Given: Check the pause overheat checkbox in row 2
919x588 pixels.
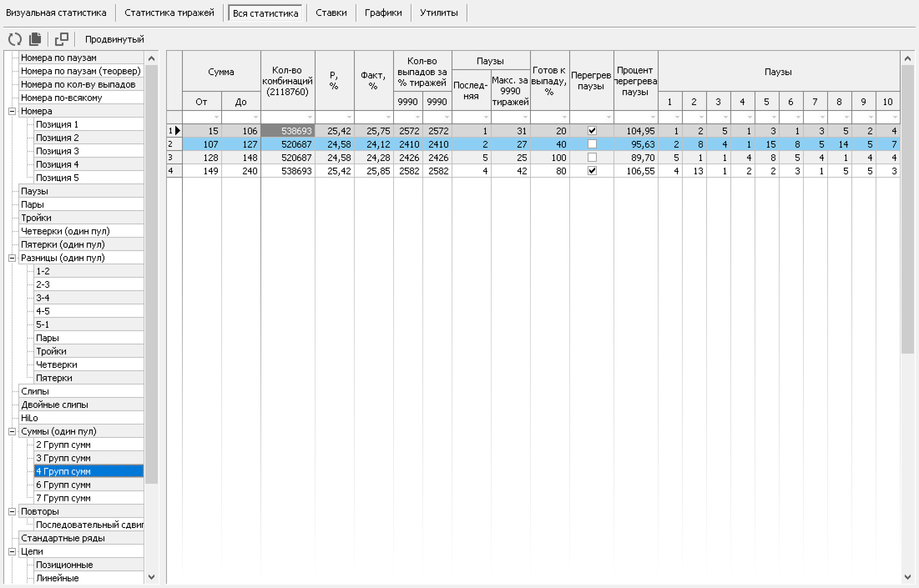Looking at the screenshot, I should click(x=592, y=144).
